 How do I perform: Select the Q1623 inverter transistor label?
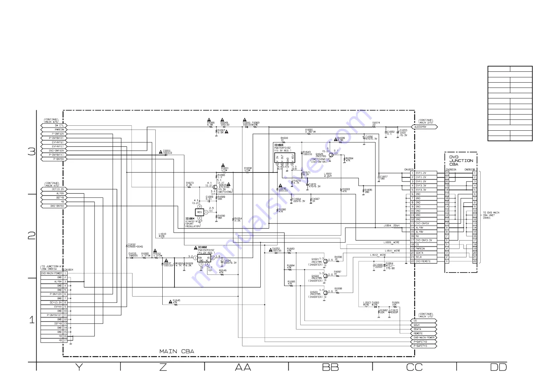pos(315,293)
